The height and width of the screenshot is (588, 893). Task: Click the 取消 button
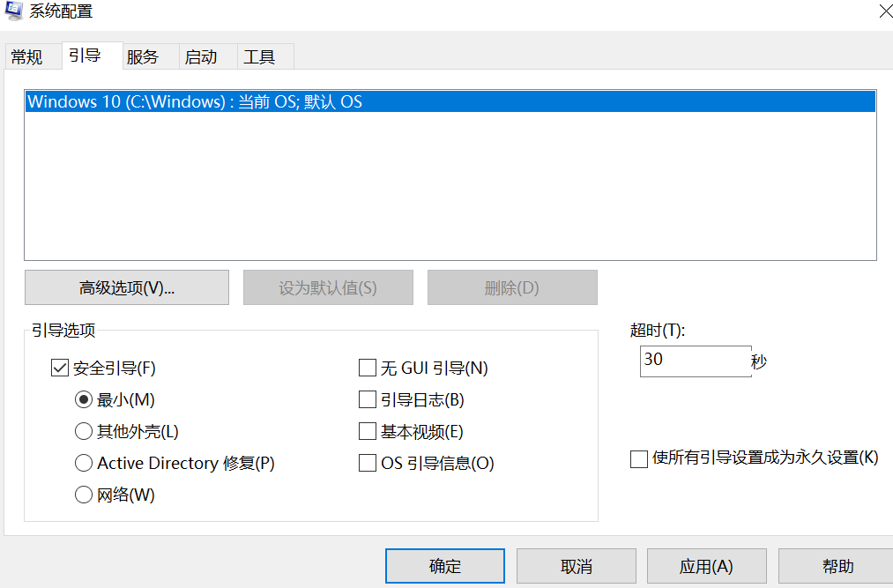click(577, 566)
